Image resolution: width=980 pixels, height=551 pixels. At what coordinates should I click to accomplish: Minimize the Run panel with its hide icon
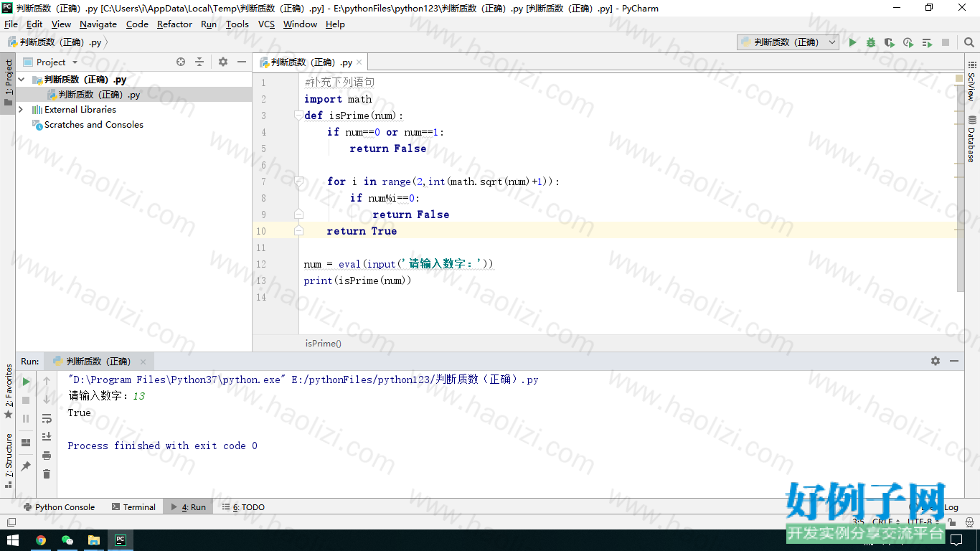tap(954, 362)
